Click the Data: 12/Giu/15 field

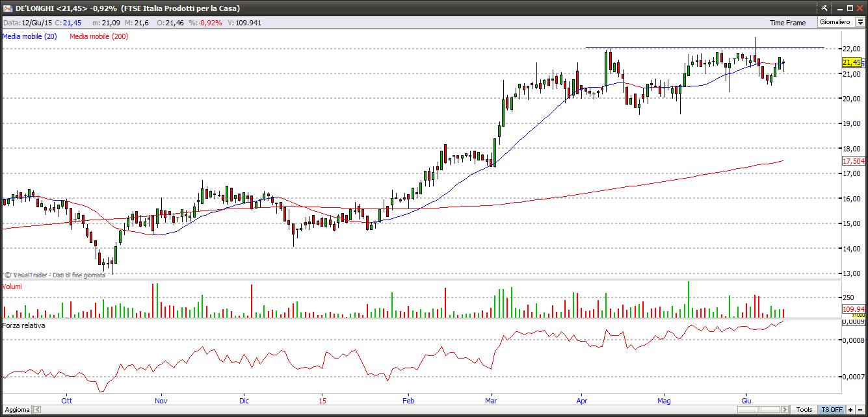[x=27, y=22]
